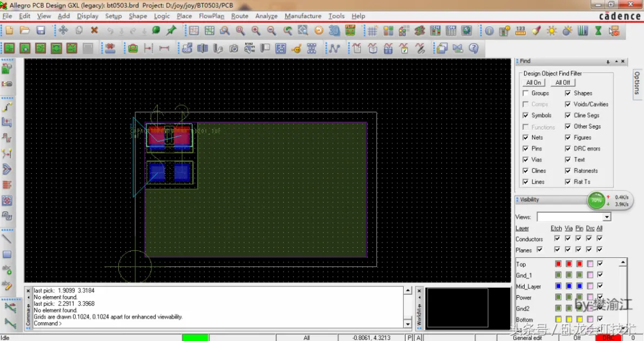Click the All Off button

click(x=562, y=83)
